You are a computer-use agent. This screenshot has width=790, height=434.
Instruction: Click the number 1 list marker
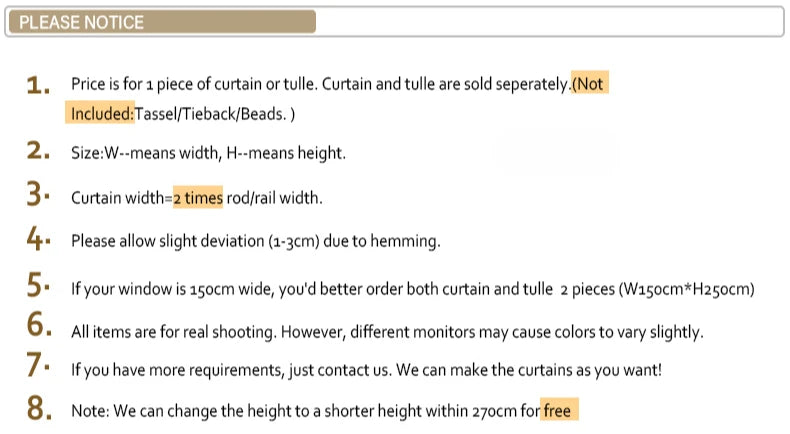pos(38,85)
